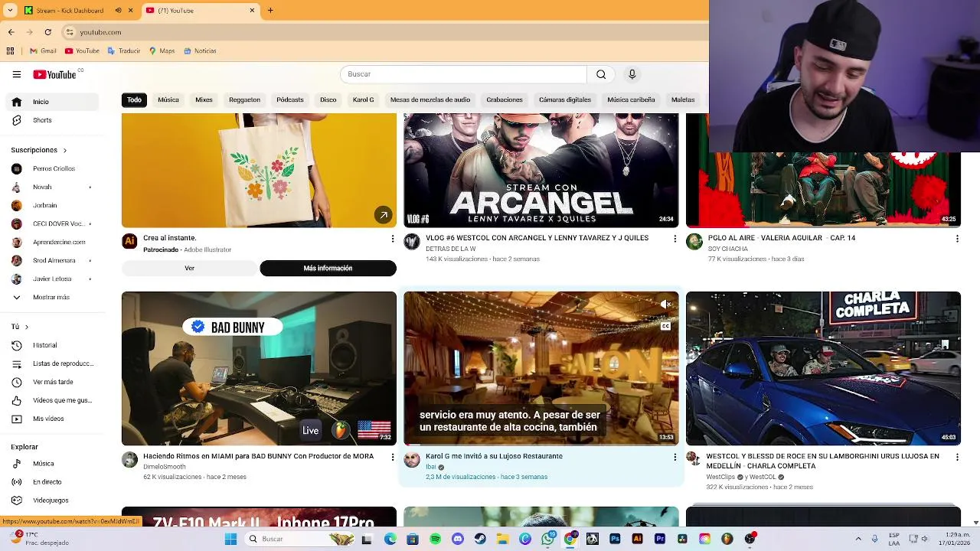Show hidden system tray icons
The width and height of the screenshot is (980, 551).
(x=857, y=539)
